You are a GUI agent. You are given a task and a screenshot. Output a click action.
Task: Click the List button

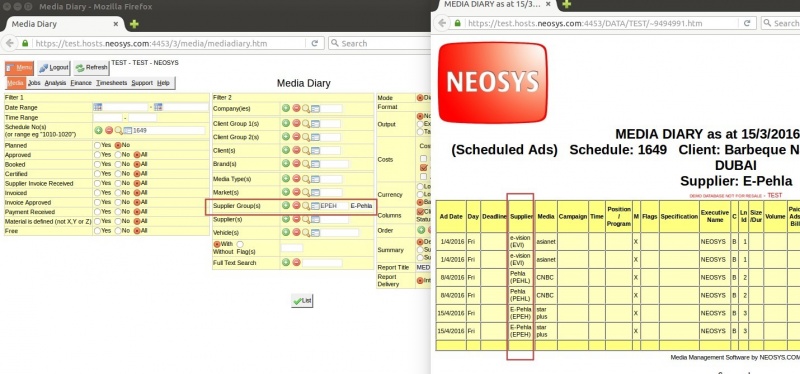pyautogui.click(x=302, y=301)
